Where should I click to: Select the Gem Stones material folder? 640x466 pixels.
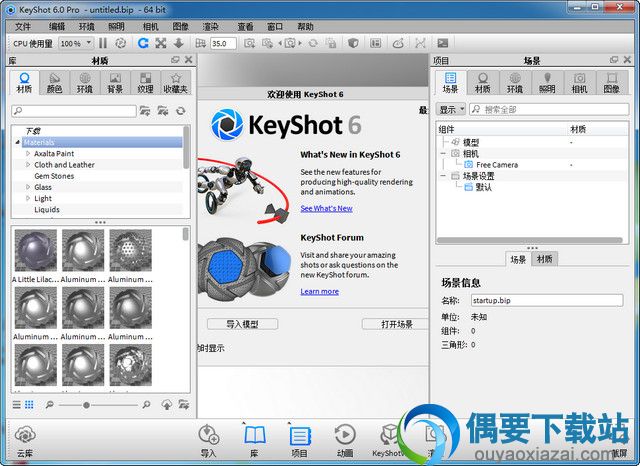[54, 176]
